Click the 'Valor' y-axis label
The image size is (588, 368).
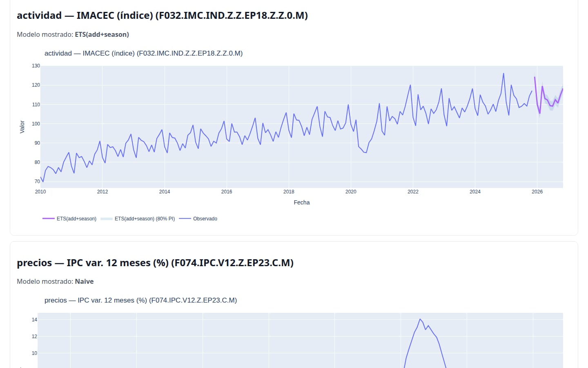click(22, 127)
